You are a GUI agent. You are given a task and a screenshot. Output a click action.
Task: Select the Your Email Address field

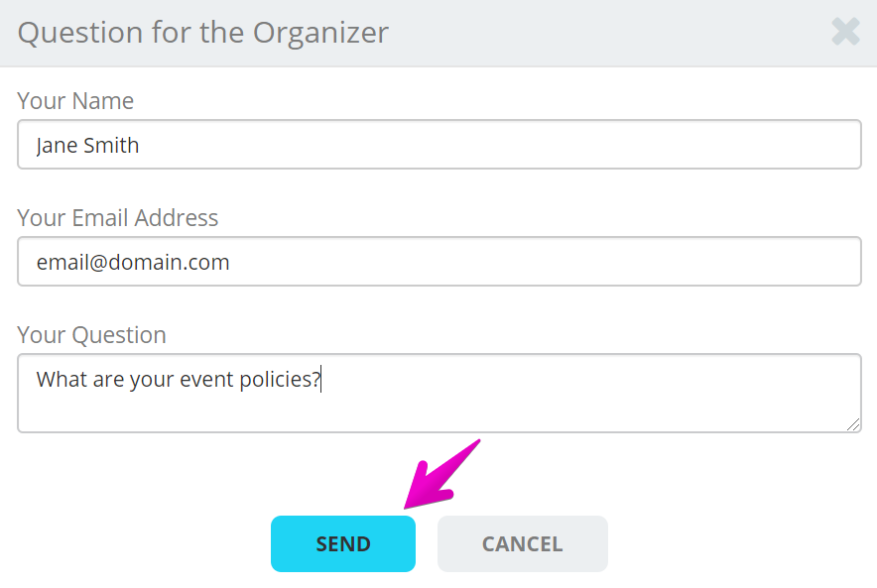pyautogui.click(x=439, y=261)
